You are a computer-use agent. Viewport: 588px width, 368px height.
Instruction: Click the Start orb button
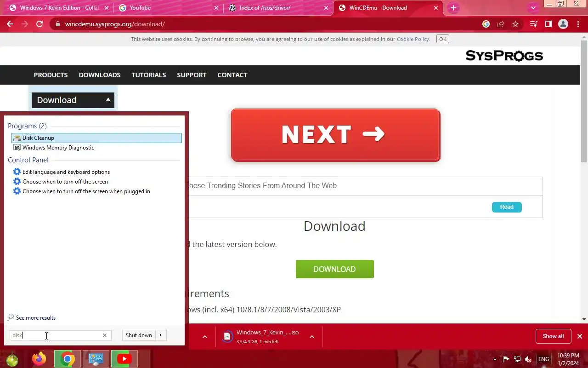[x=12, y=359]
